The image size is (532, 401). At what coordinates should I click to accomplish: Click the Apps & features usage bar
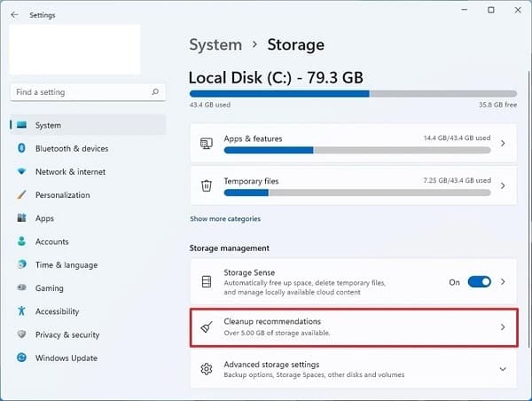[357, 150]
